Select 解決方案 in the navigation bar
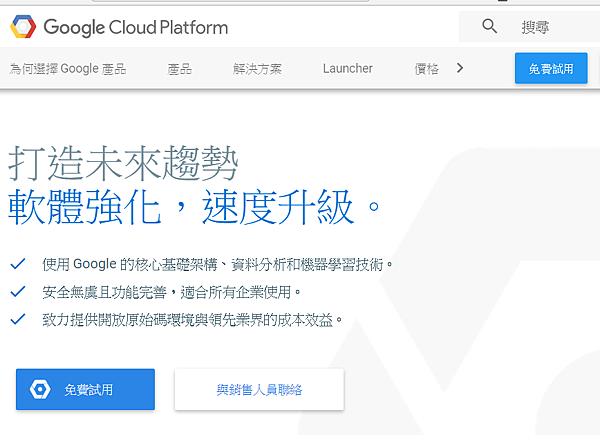 257,69
